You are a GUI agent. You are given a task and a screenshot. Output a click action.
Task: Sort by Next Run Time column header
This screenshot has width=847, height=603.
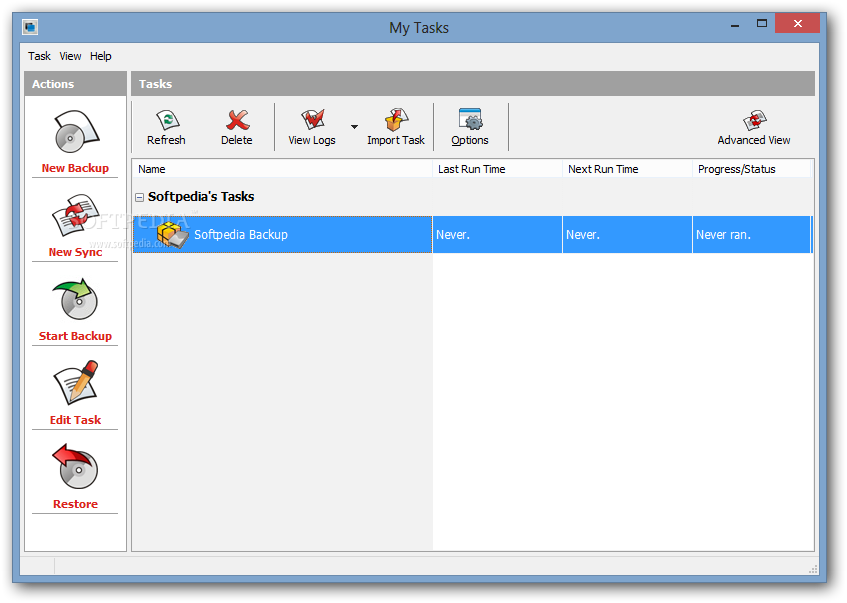[627, 169]
